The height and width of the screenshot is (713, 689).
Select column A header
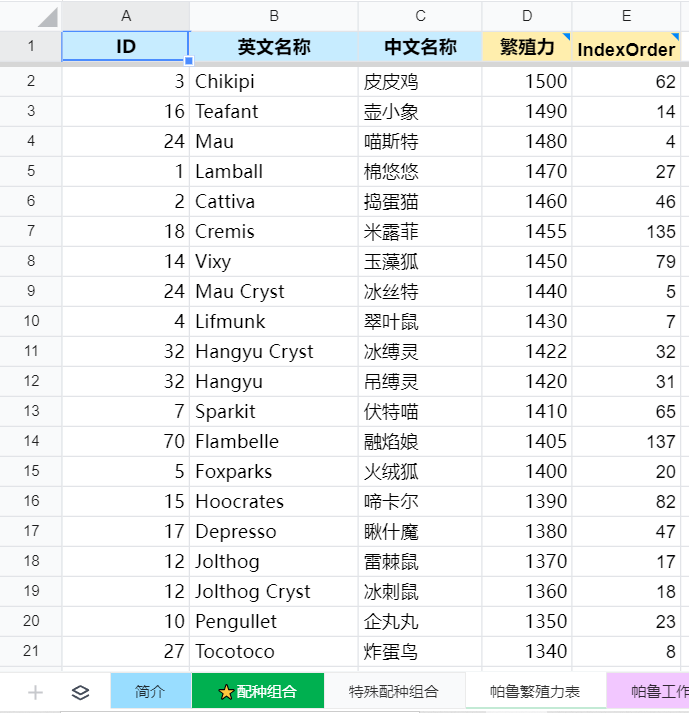(x=126, y=16)
